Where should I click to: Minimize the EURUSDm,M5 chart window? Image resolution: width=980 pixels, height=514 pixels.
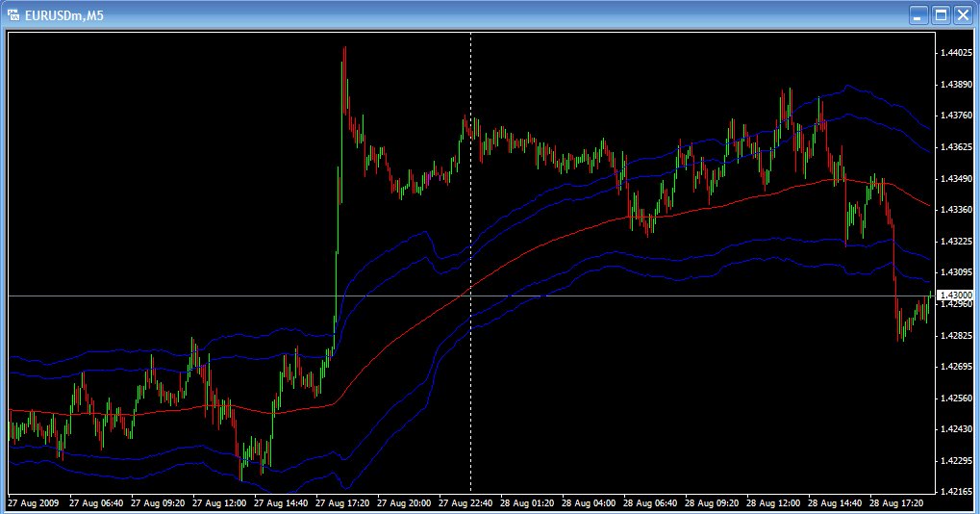tap(918, 15)
